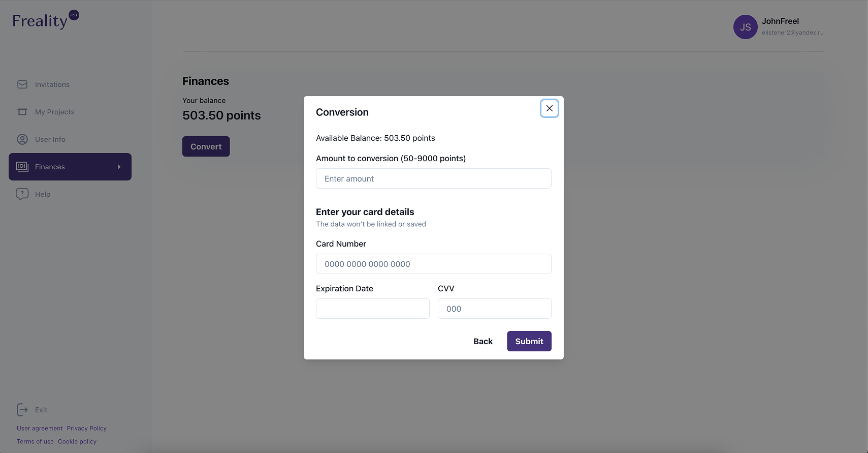
Task: Click the Back button in dialog
Action: point(483,341)
